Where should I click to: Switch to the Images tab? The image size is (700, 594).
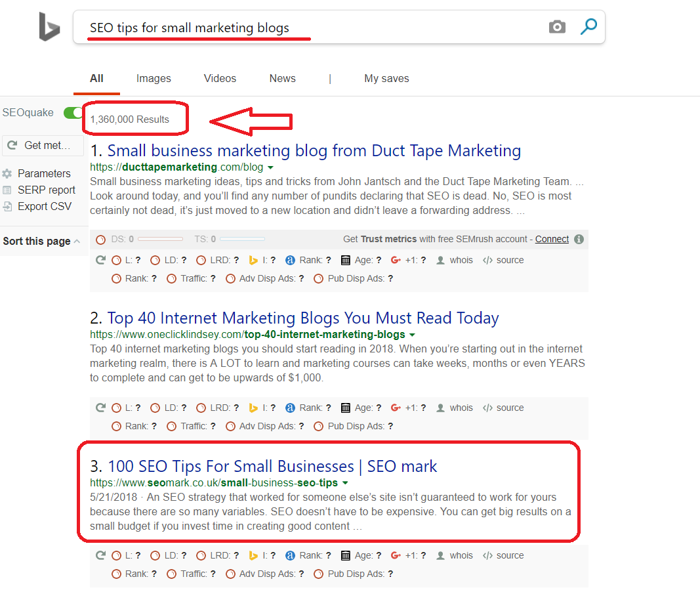tap(154, 79)
